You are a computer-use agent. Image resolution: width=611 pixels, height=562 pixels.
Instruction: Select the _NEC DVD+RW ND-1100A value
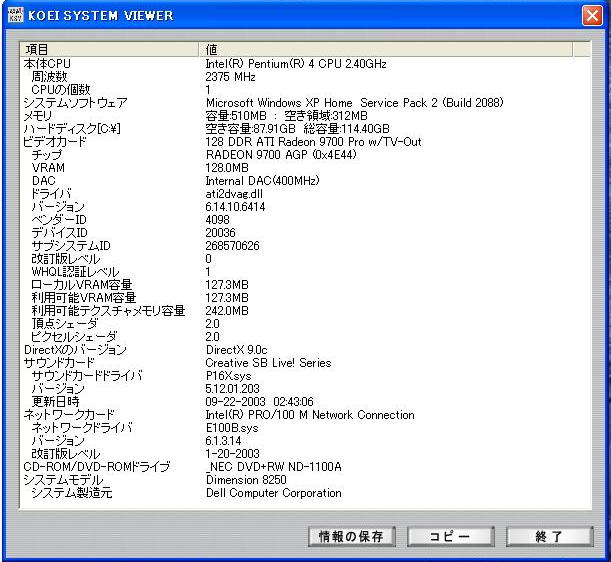[274, 467]
